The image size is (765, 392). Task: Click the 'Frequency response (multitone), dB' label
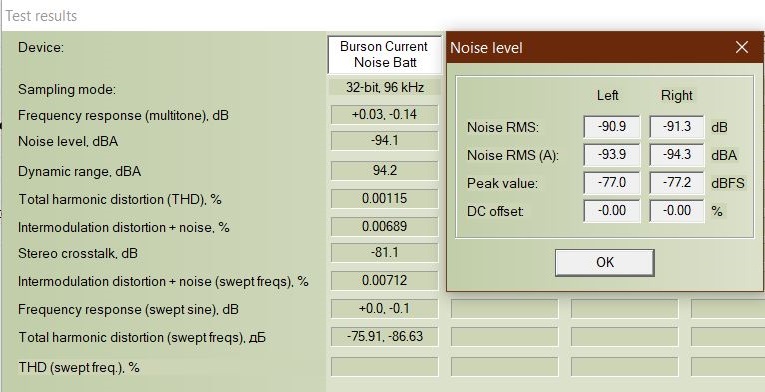(x=123, y=116)
